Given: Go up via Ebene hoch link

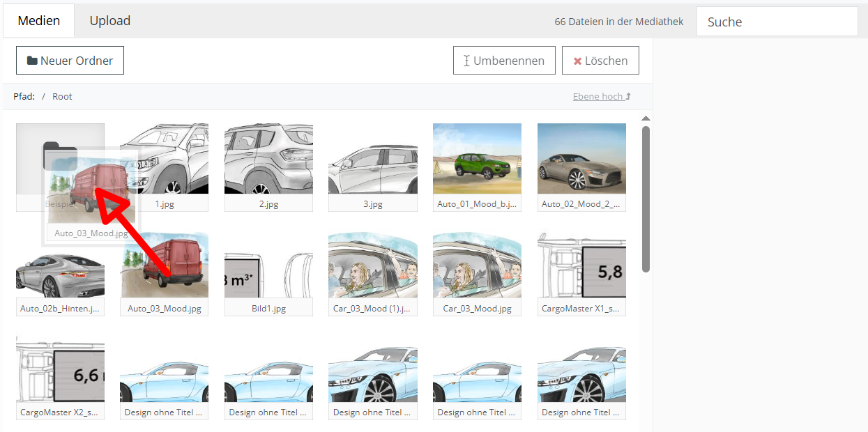Looking at the screenshot, I should (602, 96).
